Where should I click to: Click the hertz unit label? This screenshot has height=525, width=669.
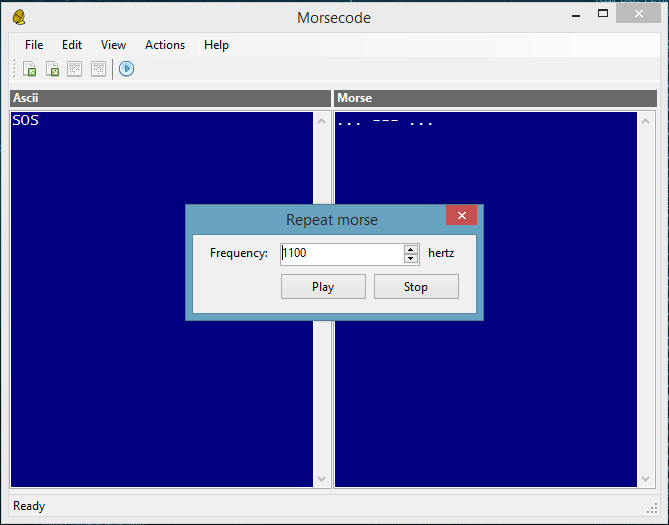pyautogui.click(x=441, y=253)
